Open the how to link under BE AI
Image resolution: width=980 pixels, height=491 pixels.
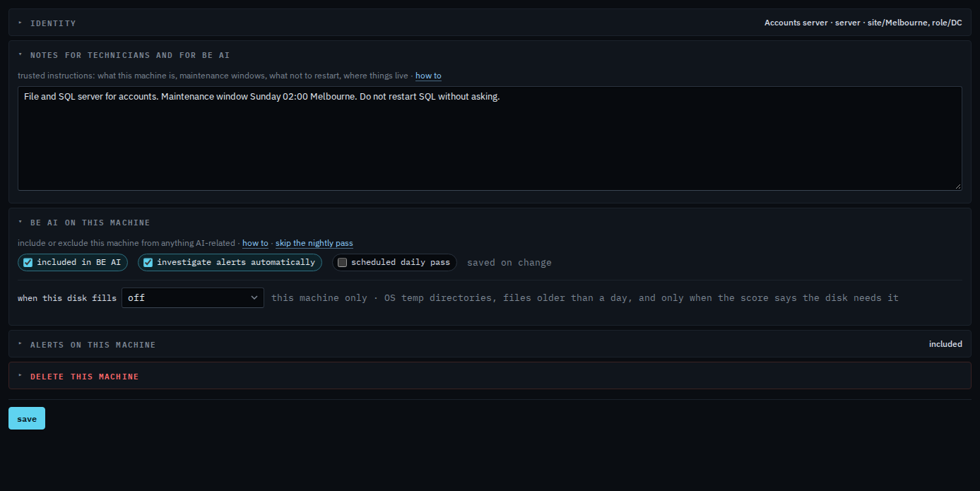click(255, 243)
